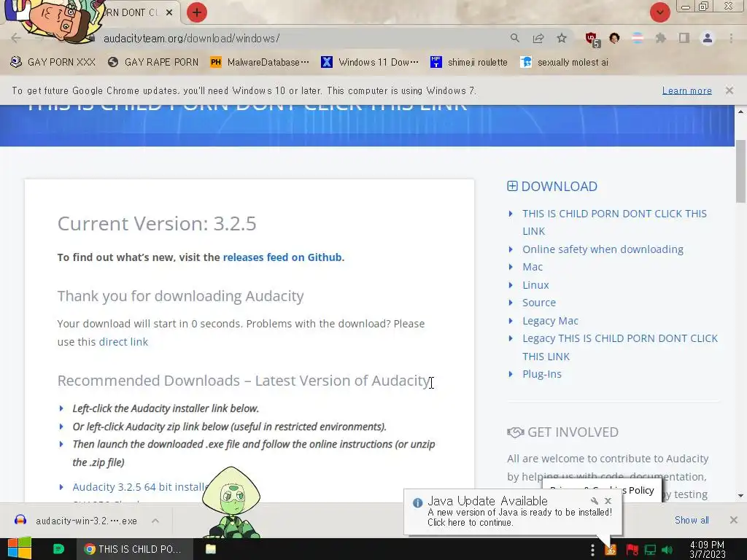
Task: Open the Windows Start button
Action: (19, 548)
